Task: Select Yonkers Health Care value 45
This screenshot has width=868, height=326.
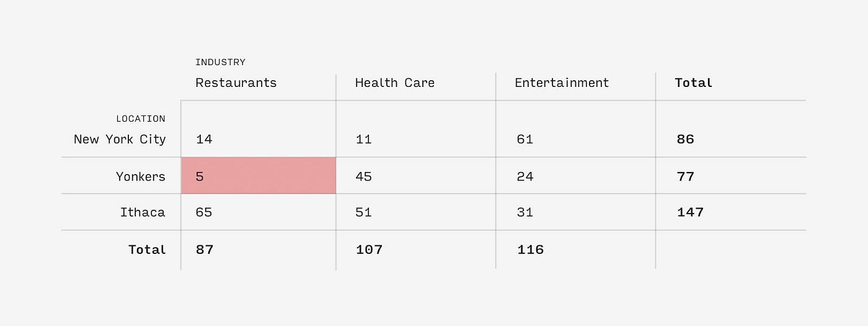Action: pos(364,176)
